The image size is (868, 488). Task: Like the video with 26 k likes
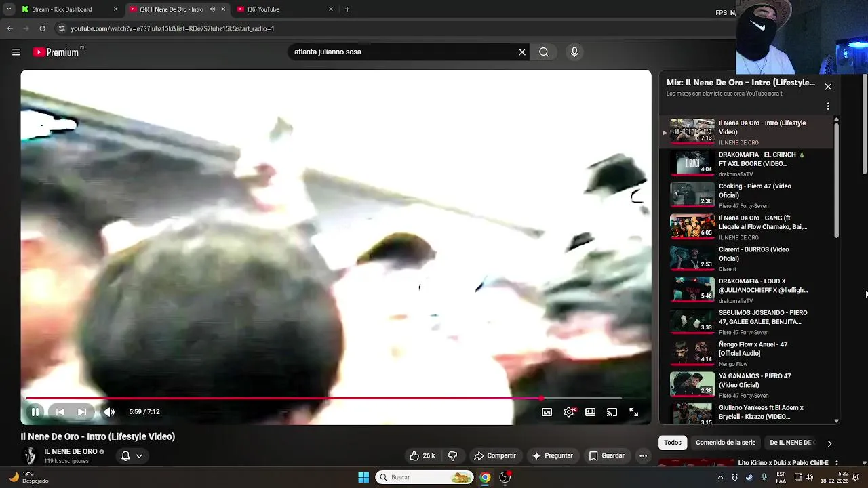point(422,456)
